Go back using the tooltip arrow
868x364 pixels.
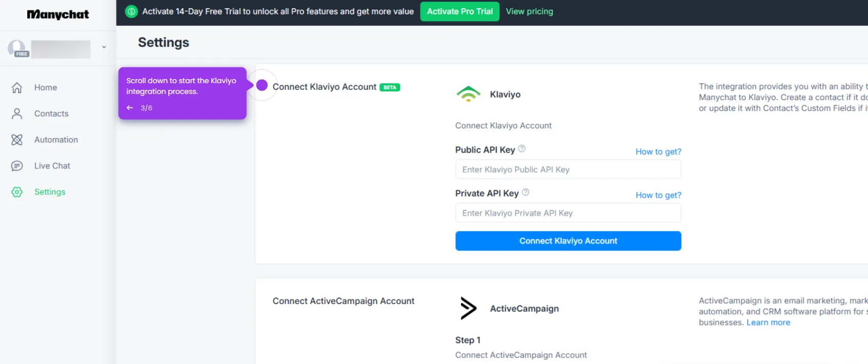point(130,108)
